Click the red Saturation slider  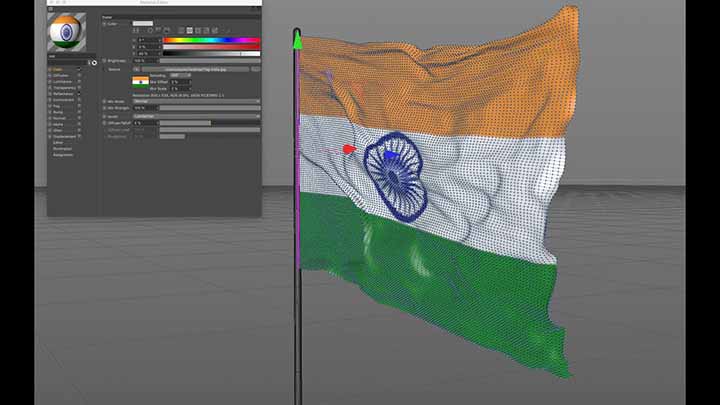click(x=212, y=47)
